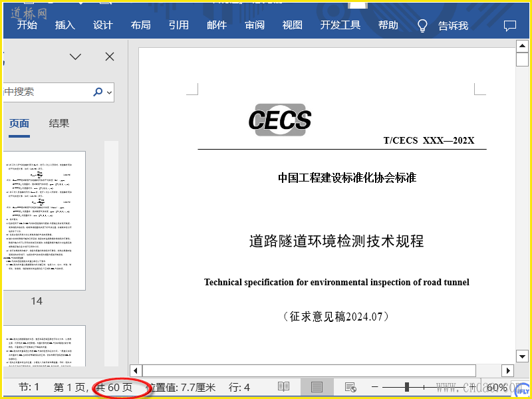
Task: Click the magnifier search icon
Action: 98,92
